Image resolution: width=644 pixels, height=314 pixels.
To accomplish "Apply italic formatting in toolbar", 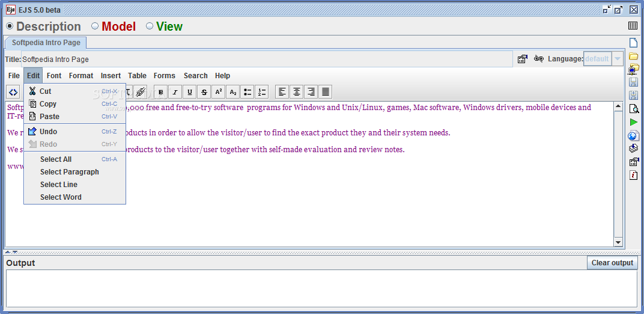I will point(175,91).
